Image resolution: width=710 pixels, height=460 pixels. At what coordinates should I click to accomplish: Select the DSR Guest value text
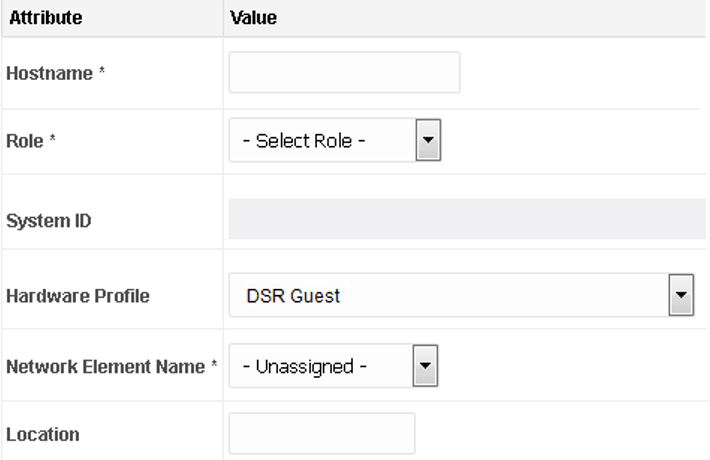[293, 296]
